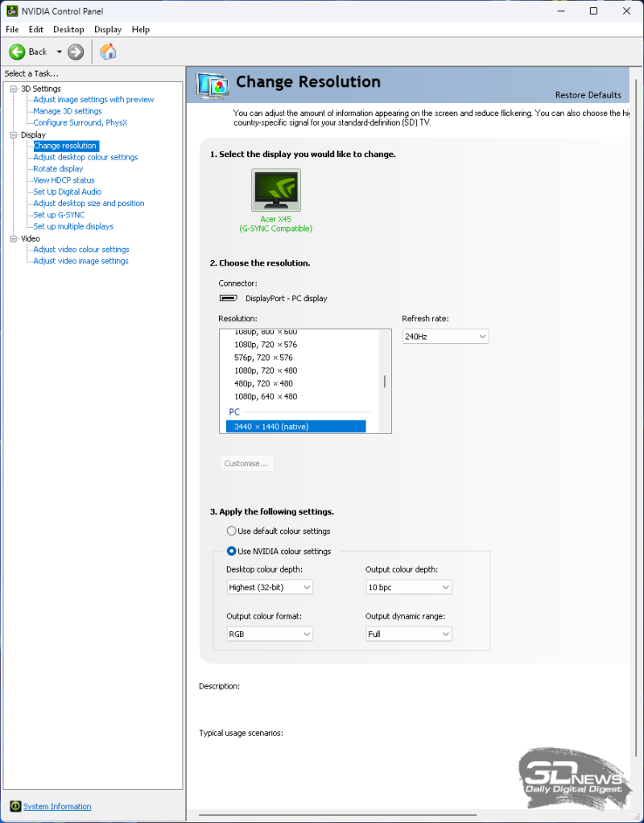This screenshot has height=823, width=644.
Task: Open the Edit menu
Action: point(36,29)
